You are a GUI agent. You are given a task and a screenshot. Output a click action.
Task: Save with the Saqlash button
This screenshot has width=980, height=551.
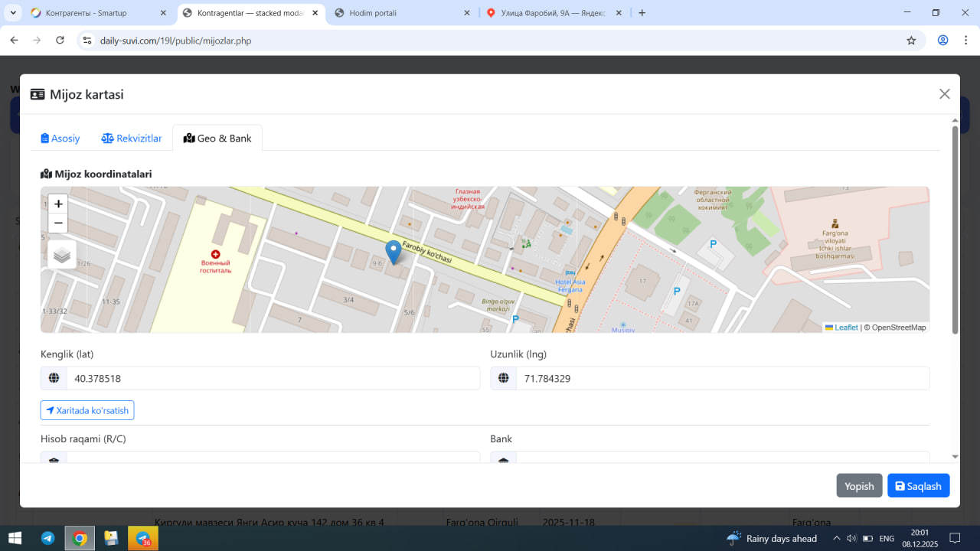(918, 486)
